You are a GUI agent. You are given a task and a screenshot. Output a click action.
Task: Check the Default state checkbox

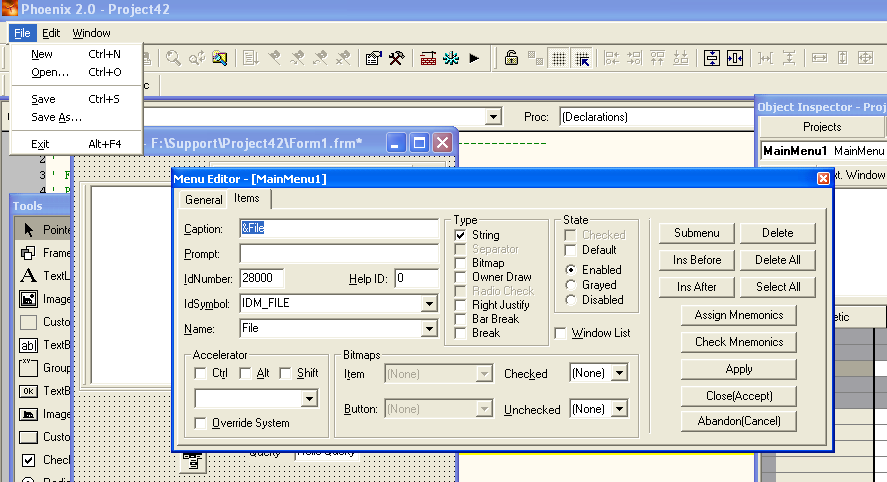pos(570,250)
